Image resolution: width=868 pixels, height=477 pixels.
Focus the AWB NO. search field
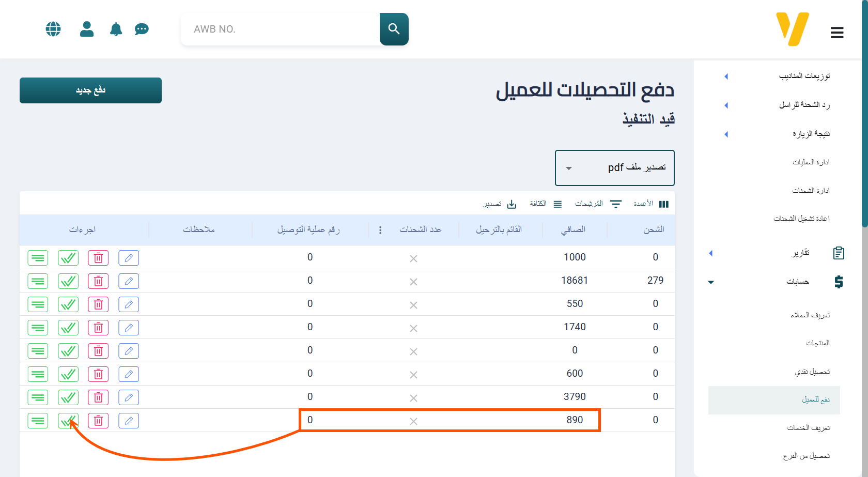(282, 29)
